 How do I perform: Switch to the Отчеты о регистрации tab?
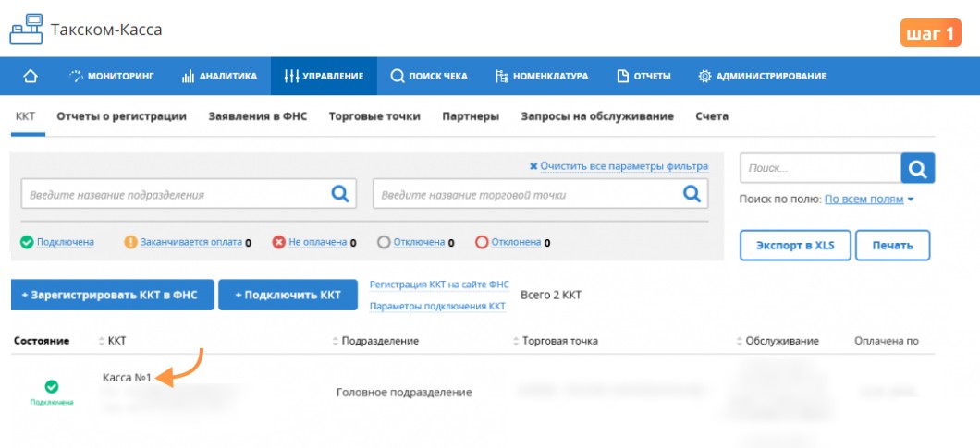point(122,116)
